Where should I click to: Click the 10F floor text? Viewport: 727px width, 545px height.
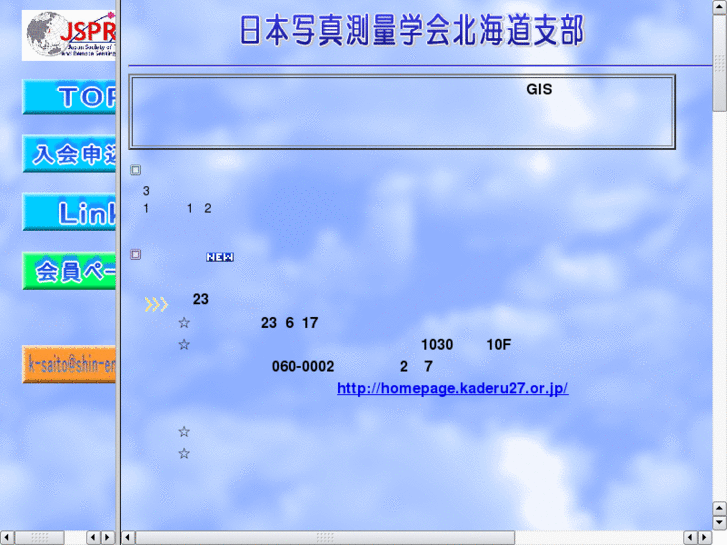point(498,345)
